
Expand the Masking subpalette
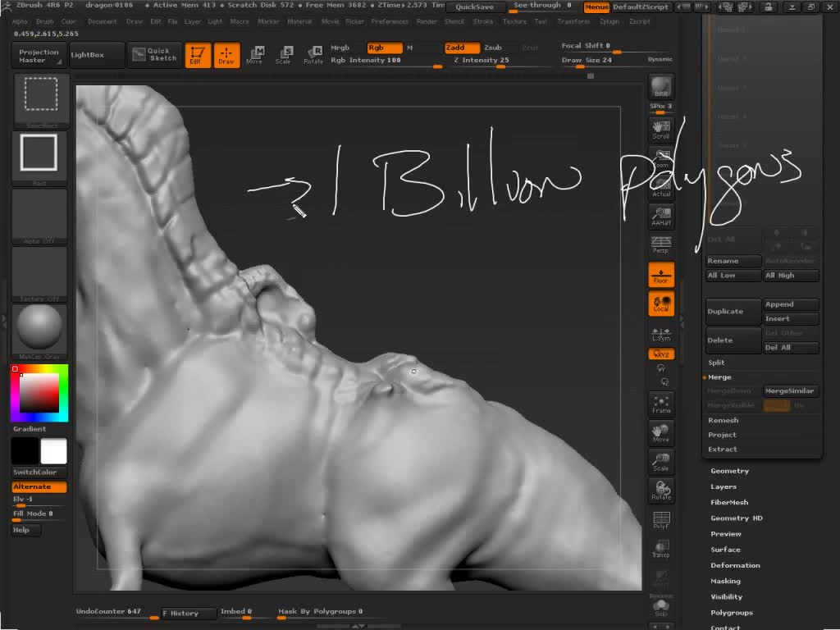point(725,581)
